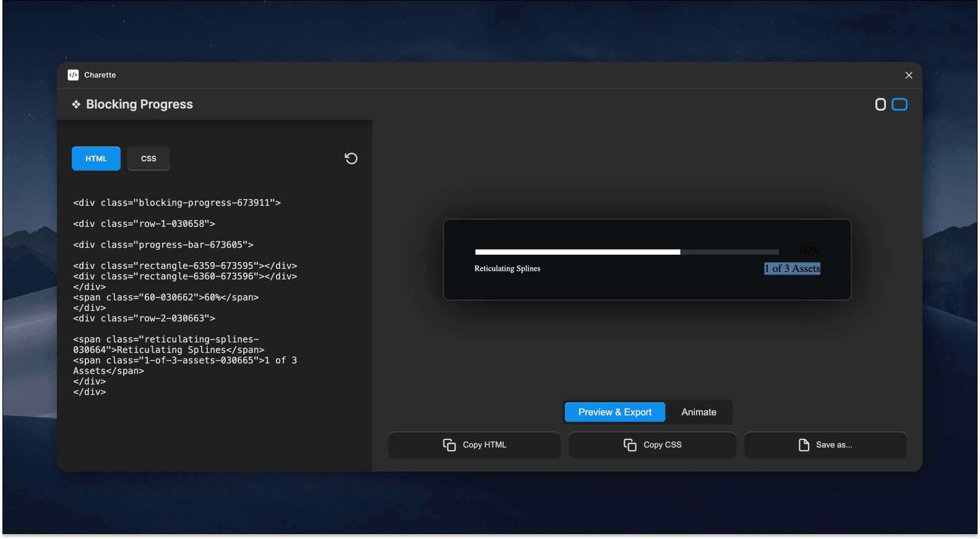Click the white progress bar in the preview
The width and height of the screenshot is (980, 539).
point(577,252)
